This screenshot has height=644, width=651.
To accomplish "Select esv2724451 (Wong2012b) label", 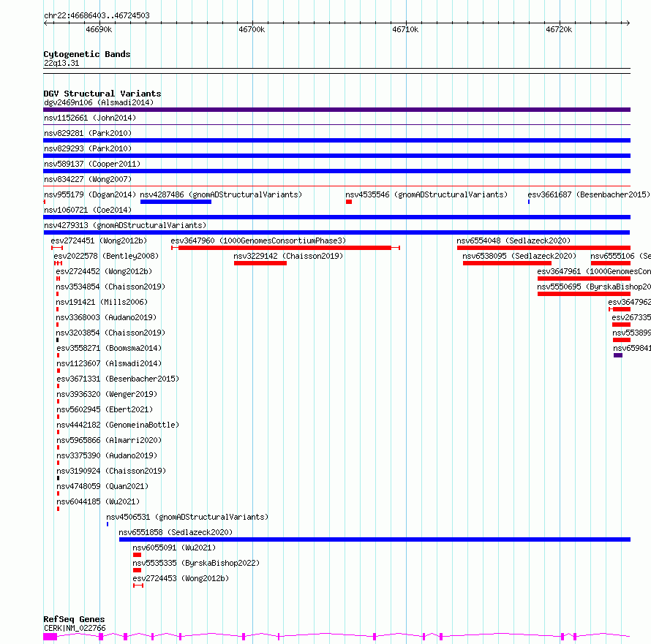I will [99, 240].
